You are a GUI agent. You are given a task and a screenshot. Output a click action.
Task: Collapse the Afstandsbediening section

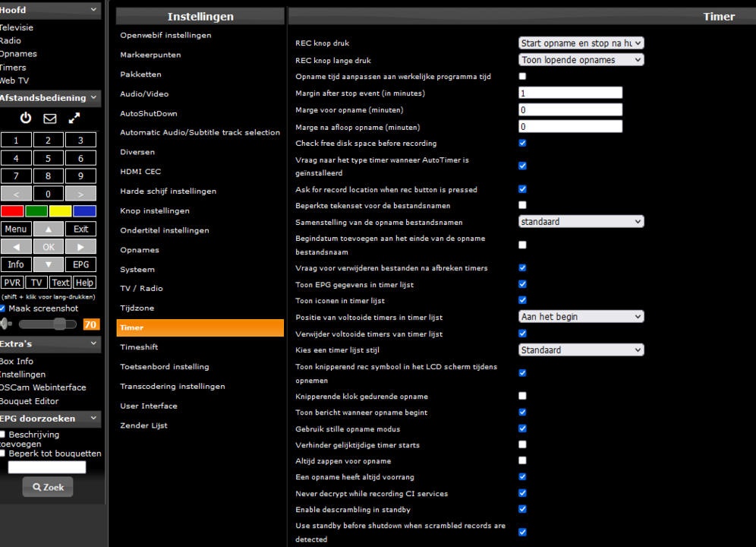point(93,98)
